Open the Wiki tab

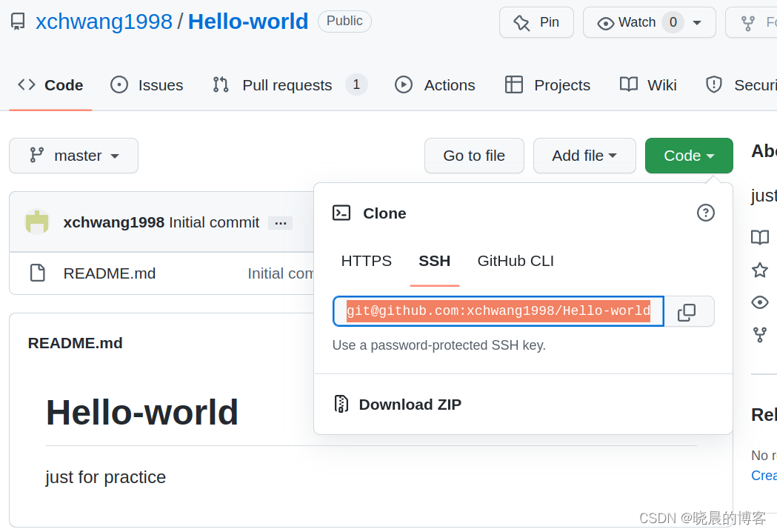click(648, 85)
